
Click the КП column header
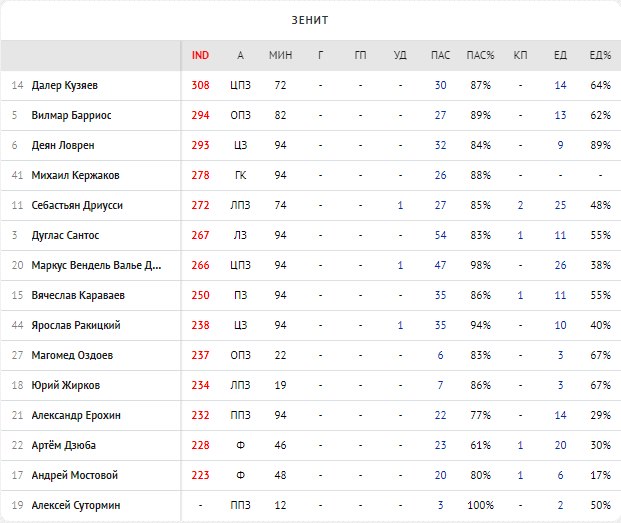pyautogui.click(x=520, y=55)
